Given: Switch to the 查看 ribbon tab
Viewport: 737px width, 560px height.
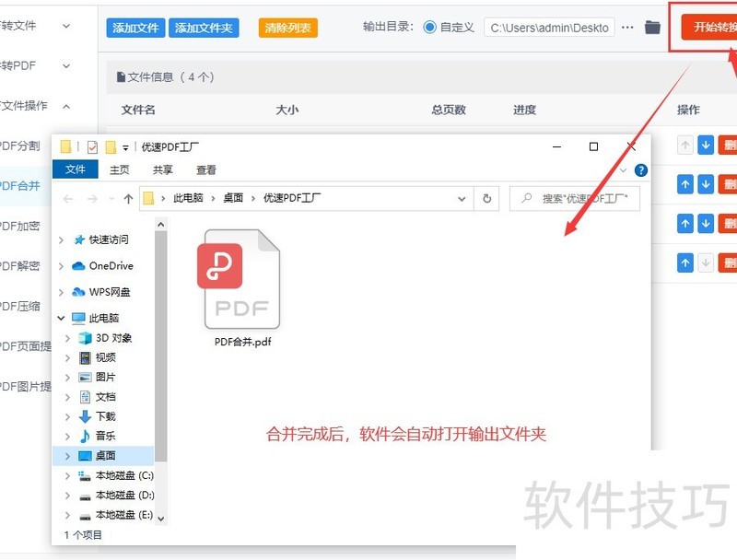Looking at the screenshot, I should (x=205, y=169).
